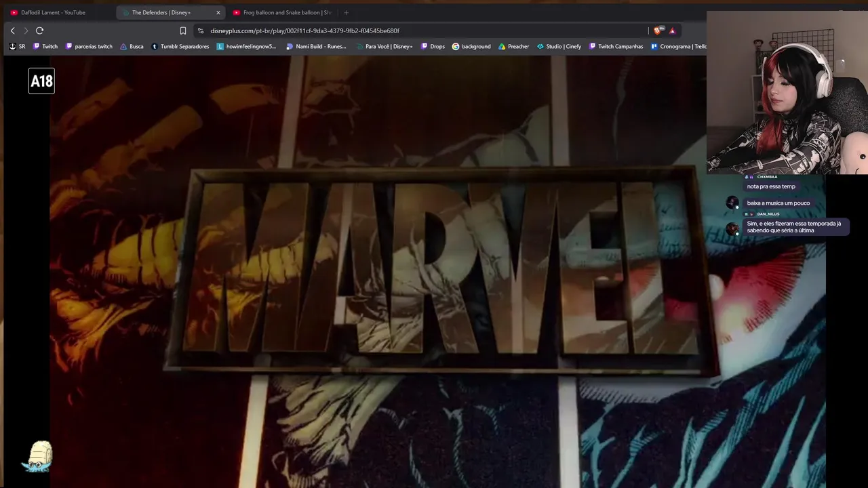
Task: Click chat message 'baixa a musica um pouco'
Action: click(x=778, y=203)
